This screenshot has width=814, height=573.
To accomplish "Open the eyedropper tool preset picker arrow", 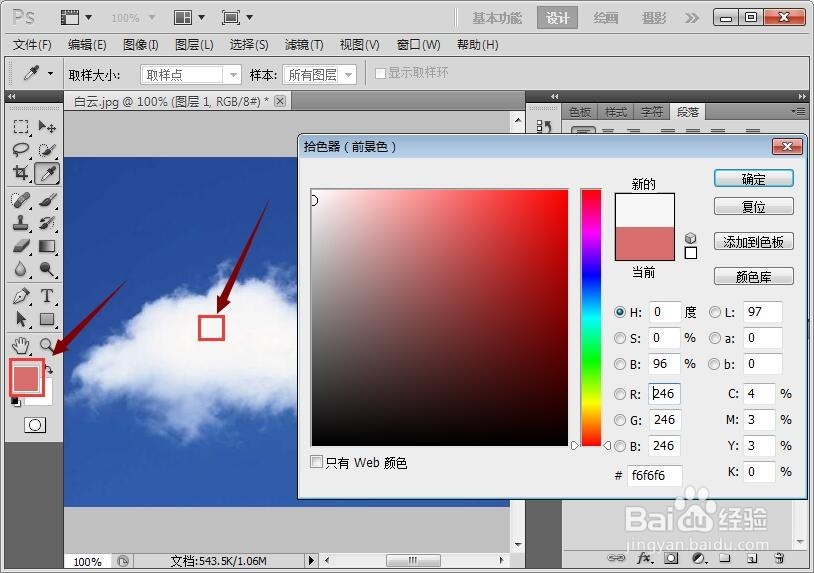I will coord(50,73).
